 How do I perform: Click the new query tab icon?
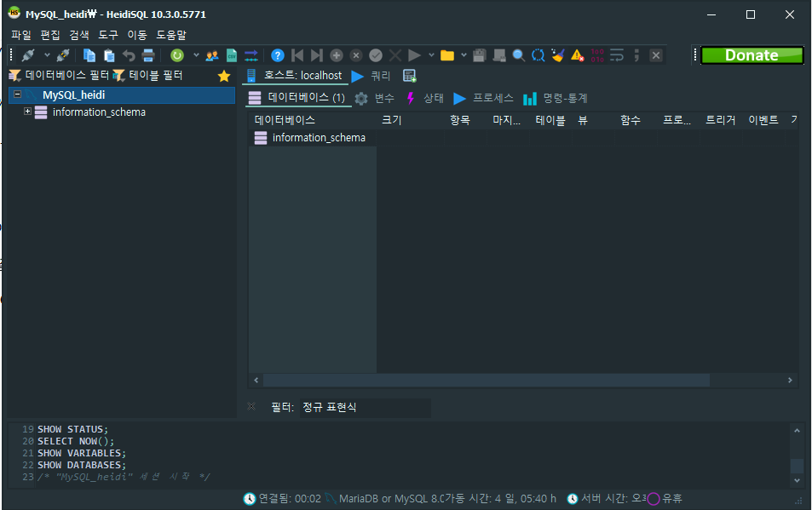coord(409,76)
